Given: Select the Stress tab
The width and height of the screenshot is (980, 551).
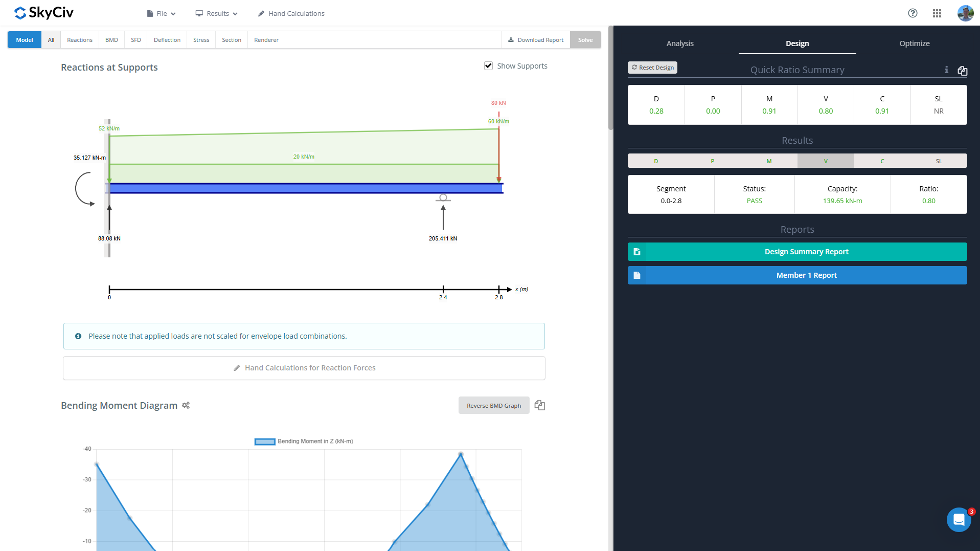Looking at the screenshot, I should point(201,40).
